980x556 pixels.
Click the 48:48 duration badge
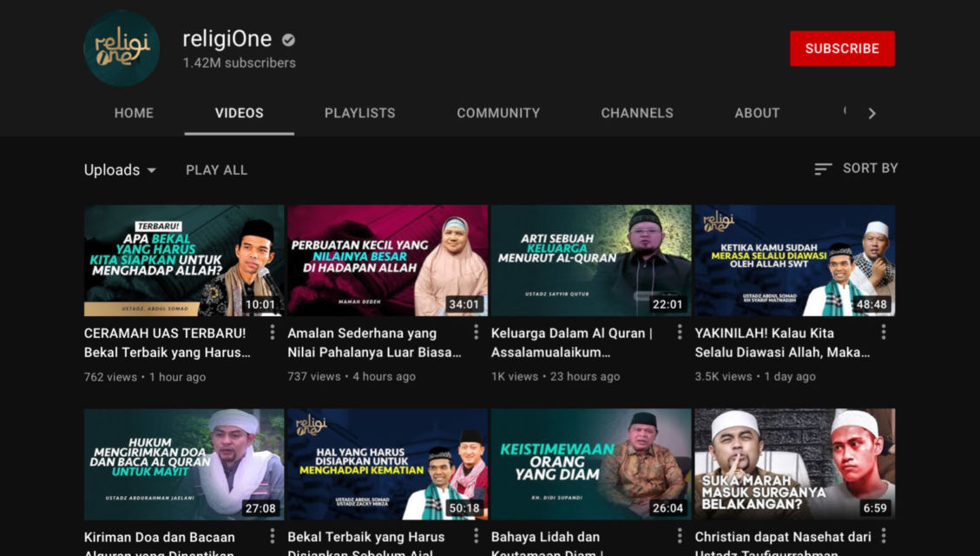871,305
